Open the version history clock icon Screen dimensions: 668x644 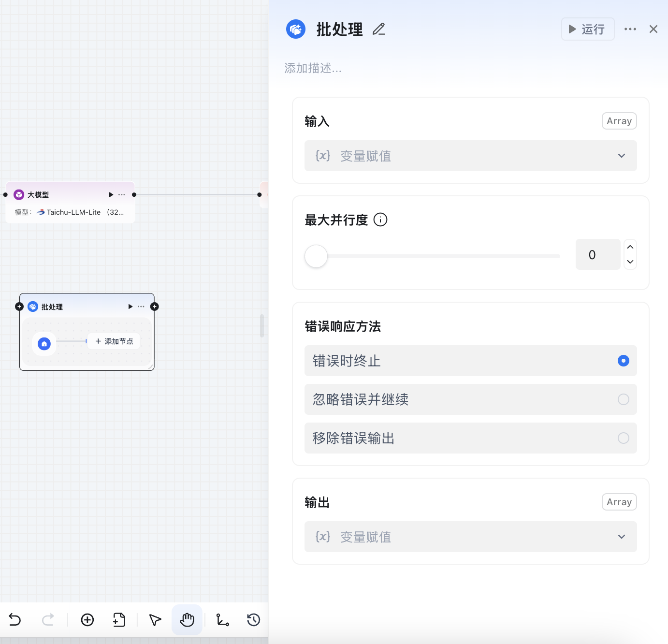click(253, 619)
